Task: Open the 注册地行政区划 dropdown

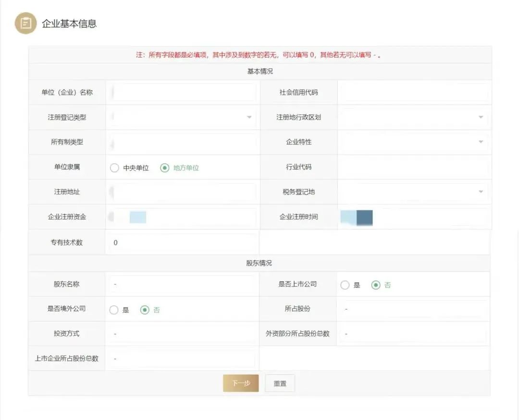Action: point(413,118)
